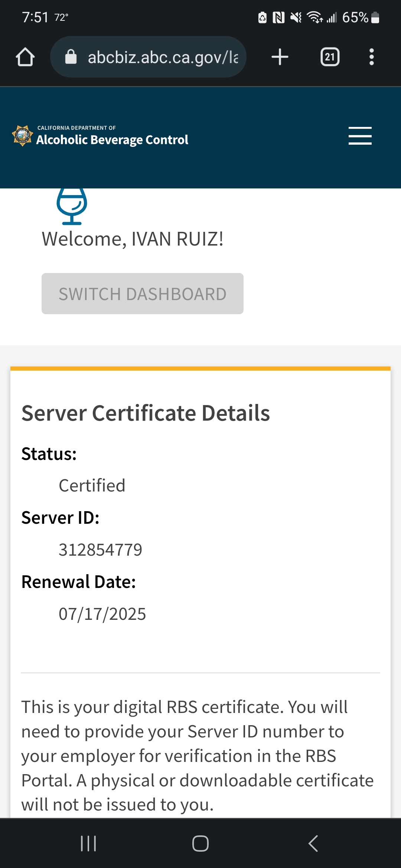
Task: Tap the browser home icon
Action: 25,57
